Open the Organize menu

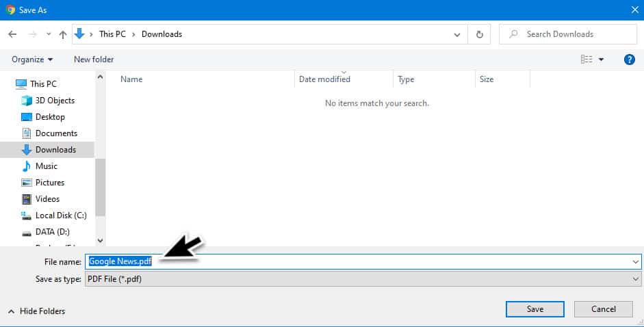coord(32,60)
